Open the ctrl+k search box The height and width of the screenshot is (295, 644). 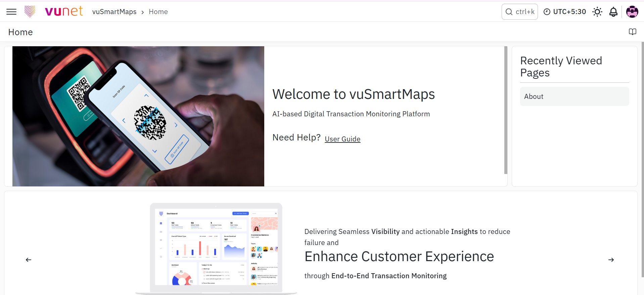click(519, 12)
